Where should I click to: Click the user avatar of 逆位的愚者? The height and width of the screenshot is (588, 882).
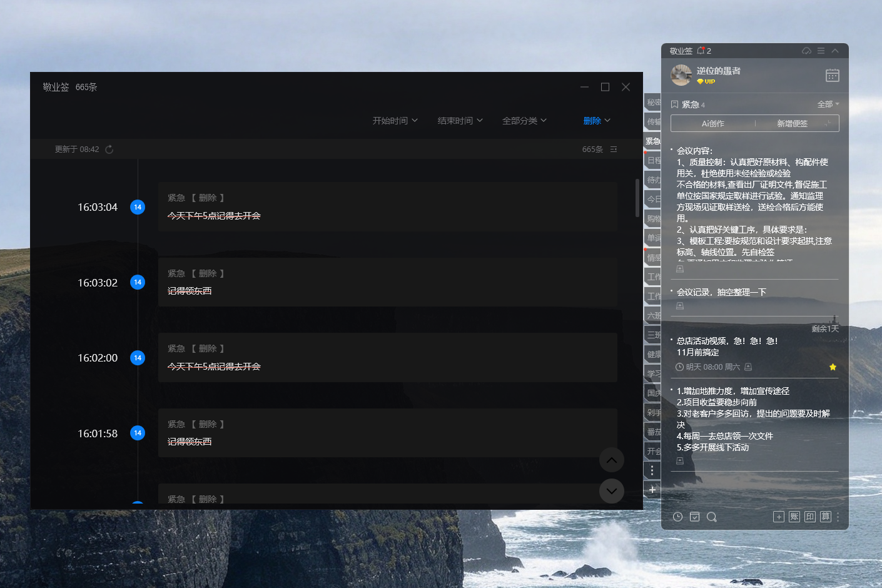pyautogui.click(x=681, y=75)
